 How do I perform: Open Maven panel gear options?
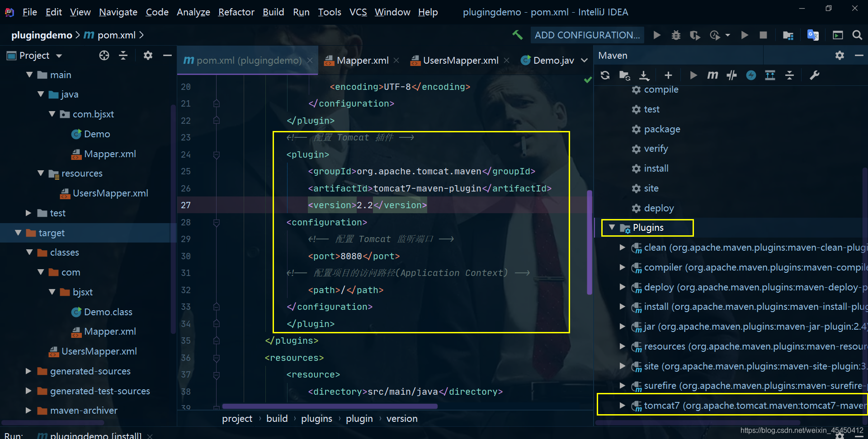point(840,55)
